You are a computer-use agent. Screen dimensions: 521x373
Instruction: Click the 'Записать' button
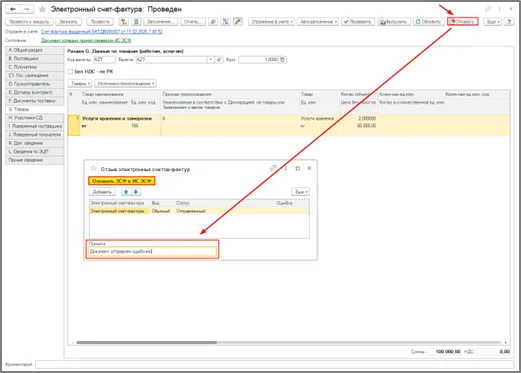[68, 22]
